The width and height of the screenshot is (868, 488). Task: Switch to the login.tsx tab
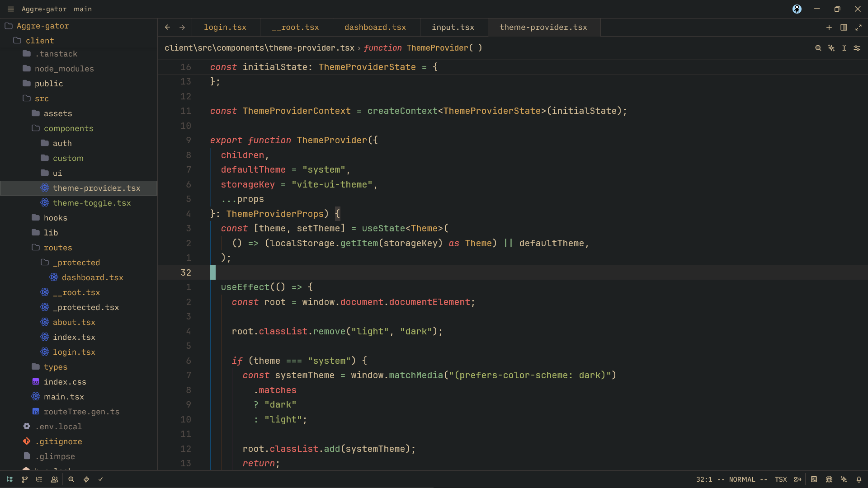coord(226,28)
